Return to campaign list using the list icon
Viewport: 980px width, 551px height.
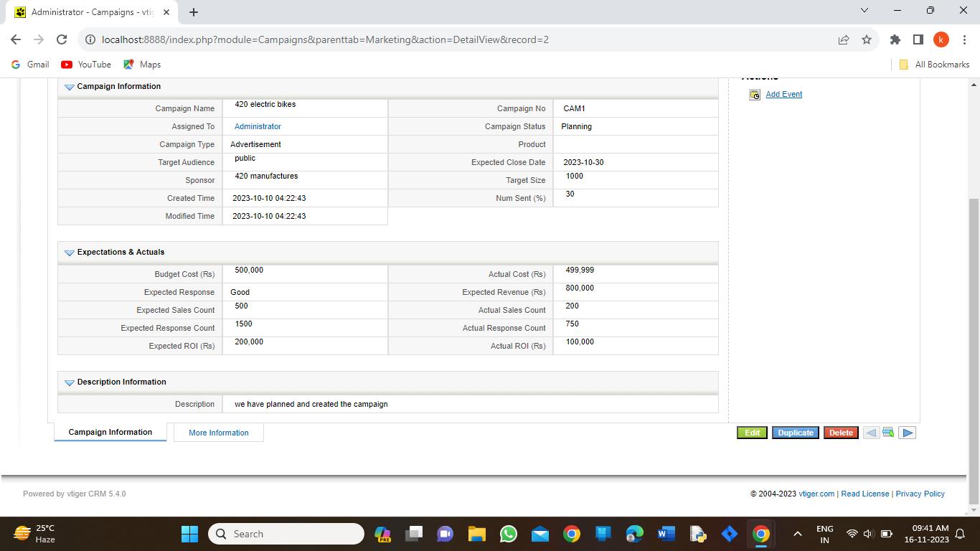pyautogui.click(x=888, y=432)
